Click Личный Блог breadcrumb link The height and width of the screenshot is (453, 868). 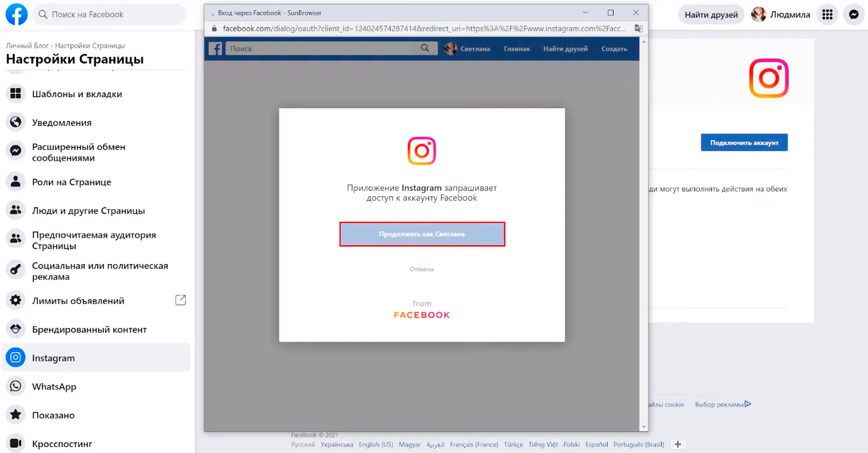pyautogui.click(x=27, y=46)
